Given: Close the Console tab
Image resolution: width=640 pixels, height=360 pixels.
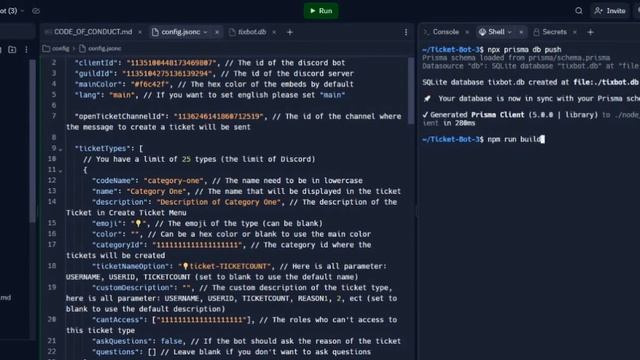Looking at the screenshot, I should point(467,32).
